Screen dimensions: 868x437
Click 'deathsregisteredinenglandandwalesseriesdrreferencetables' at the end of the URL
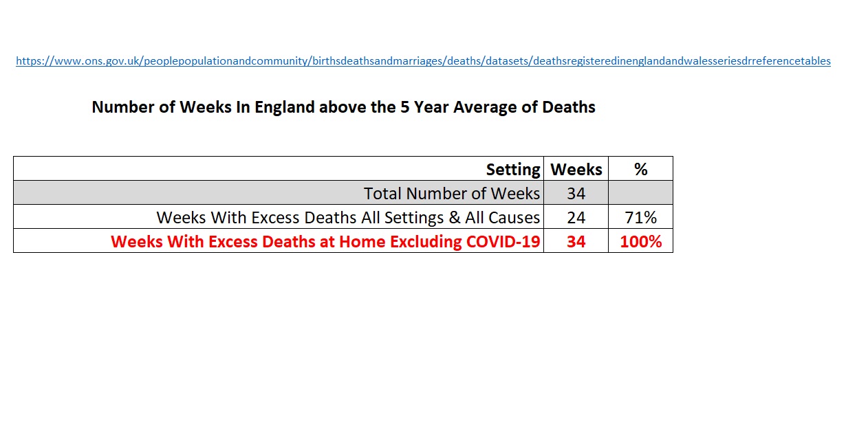pos(681,61)
